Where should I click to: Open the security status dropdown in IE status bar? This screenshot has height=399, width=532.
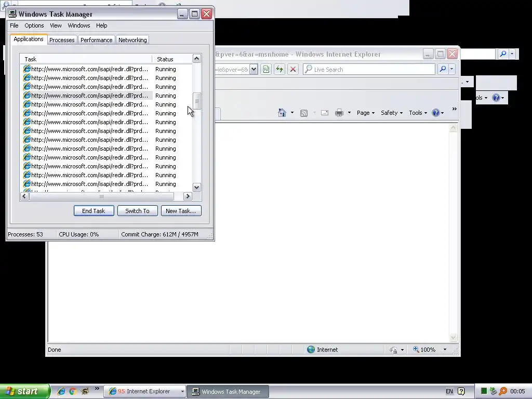coord(403,350)
